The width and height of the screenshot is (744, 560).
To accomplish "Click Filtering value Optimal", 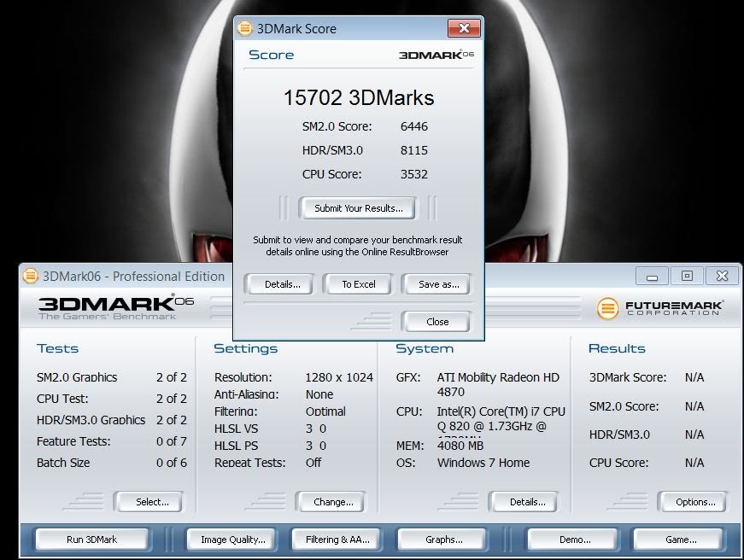I will pos(325,411).
